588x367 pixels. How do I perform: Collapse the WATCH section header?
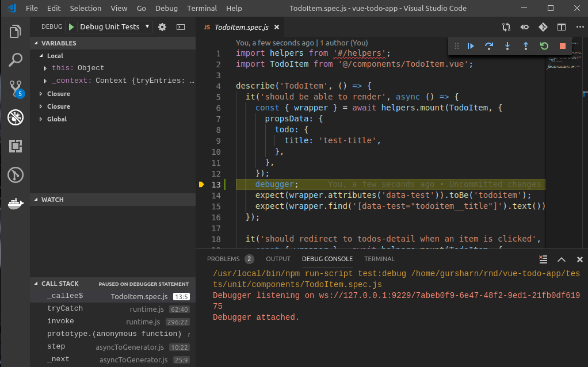coord(52,200)
